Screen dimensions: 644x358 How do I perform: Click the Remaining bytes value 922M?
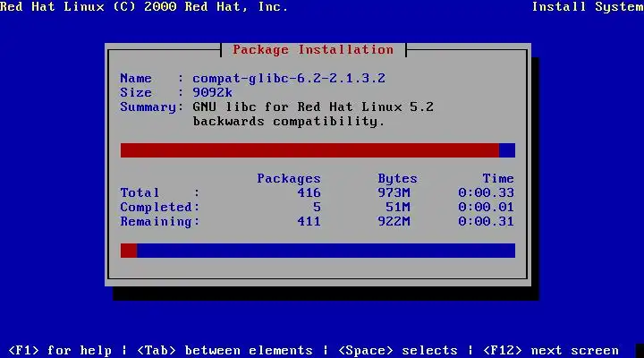click(394, 222)
